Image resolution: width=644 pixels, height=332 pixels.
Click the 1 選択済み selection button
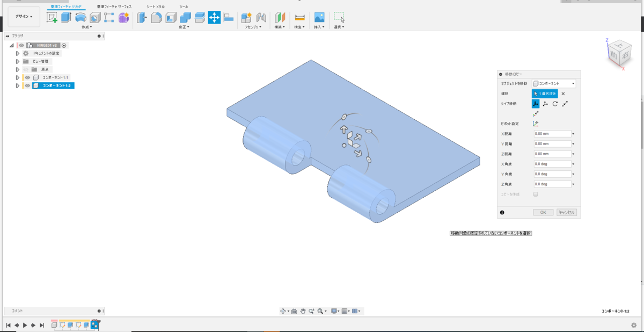pos(545,93)
